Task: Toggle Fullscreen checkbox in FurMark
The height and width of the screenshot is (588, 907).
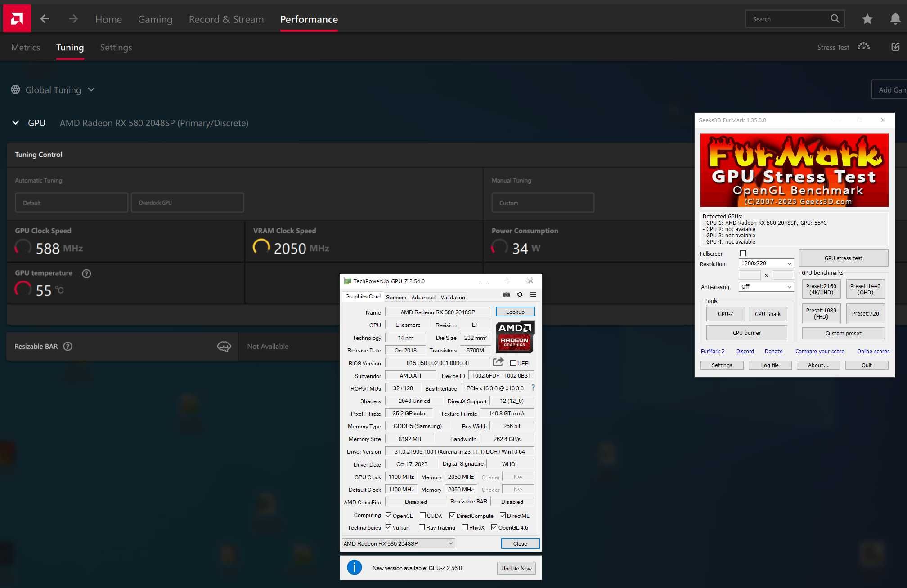Action: pyautogui.click(x=743, y=253)
